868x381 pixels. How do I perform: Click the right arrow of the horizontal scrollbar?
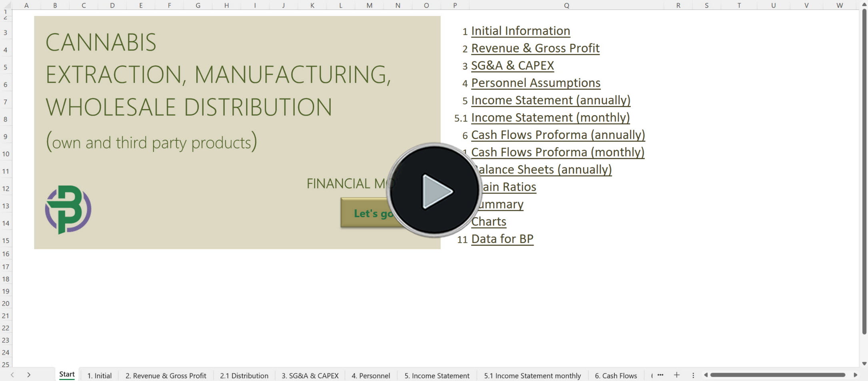[x=855, y=375]
